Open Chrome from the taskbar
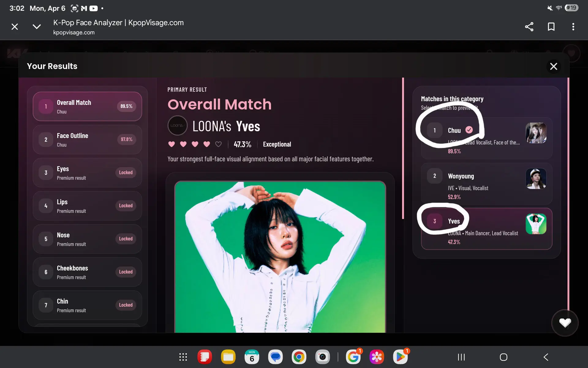Viewport: 588px width, 368px height. (x=299, y=357)
